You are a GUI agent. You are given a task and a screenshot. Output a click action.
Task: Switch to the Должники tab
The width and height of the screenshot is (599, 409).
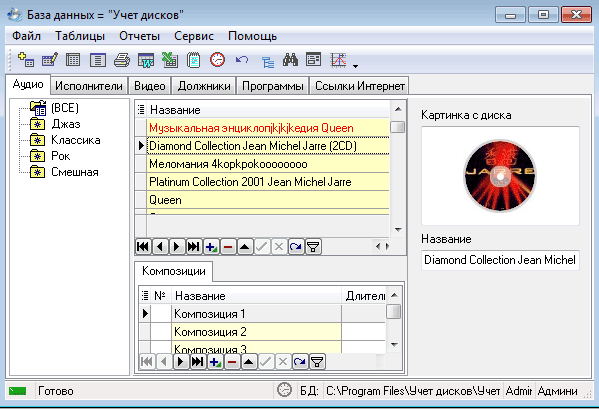[204, 86]
